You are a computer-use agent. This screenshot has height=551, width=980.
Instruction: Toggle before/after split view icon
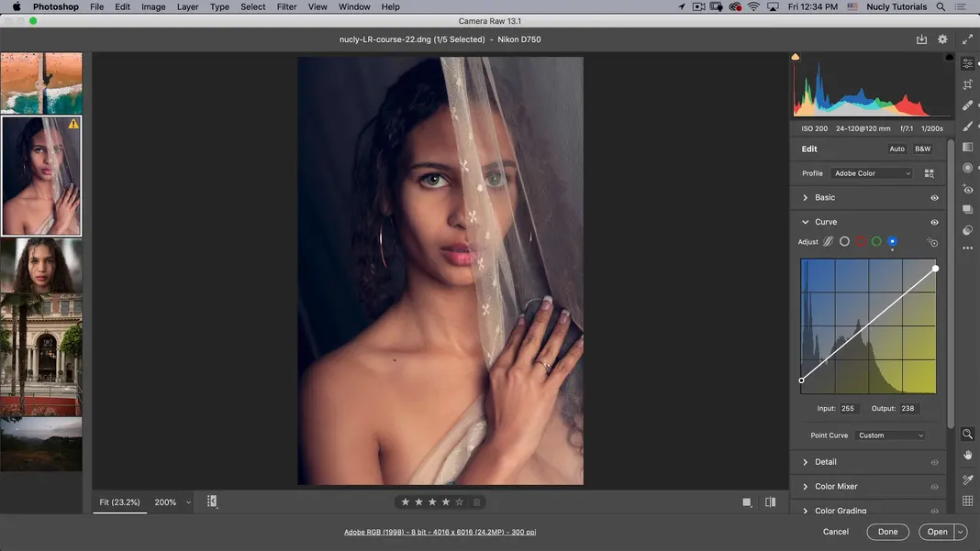point(770,501)
